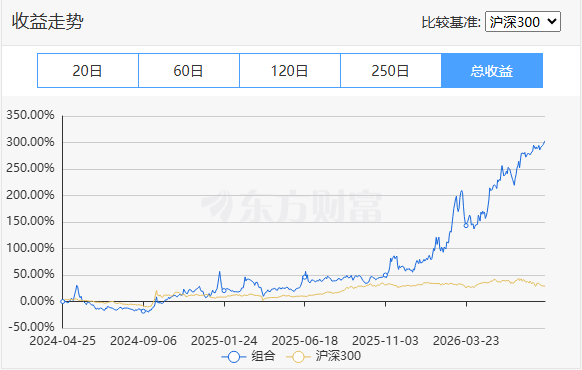Viewport: 582px width, 370px height.
Task: Toggle the 沪深300 legend series
Action: 324,357
